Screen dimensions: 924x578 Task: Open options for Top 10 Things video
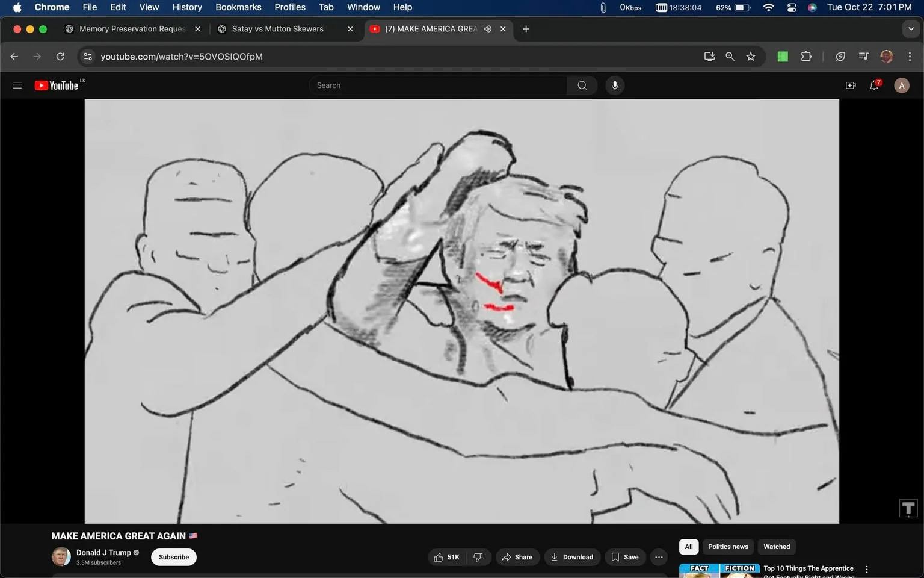pyautogui.click(x=867, y=570)
